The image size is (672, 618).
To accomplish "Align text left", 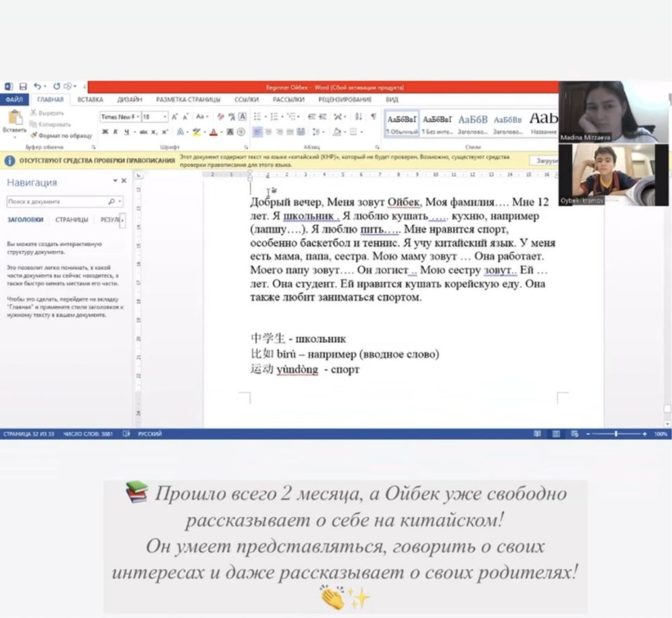I will click(x=257, y=132).
